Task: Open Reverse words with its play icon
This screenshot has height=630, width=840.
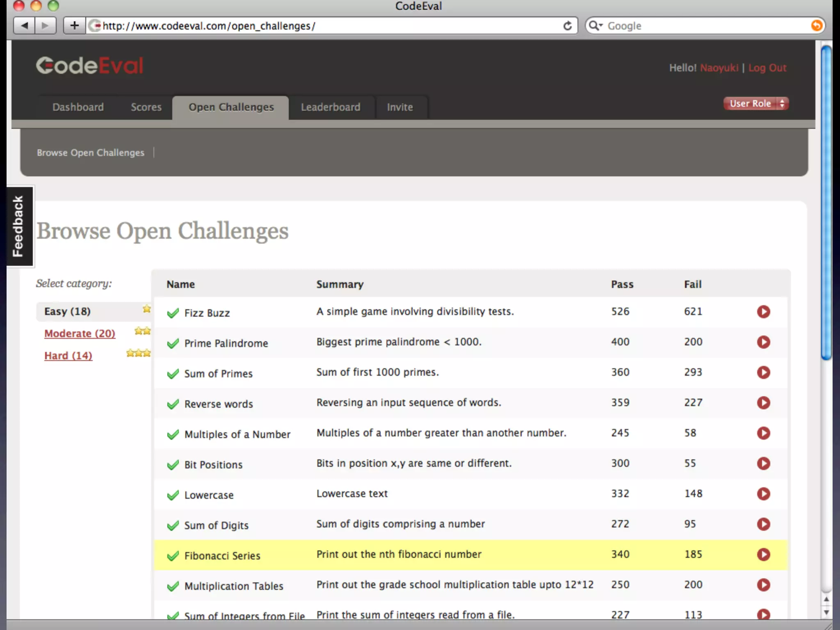Action: tap(763, 403)
